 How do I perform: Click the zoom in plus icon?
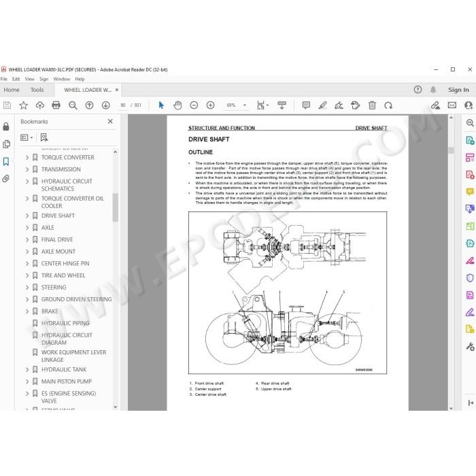click(210, 105)
